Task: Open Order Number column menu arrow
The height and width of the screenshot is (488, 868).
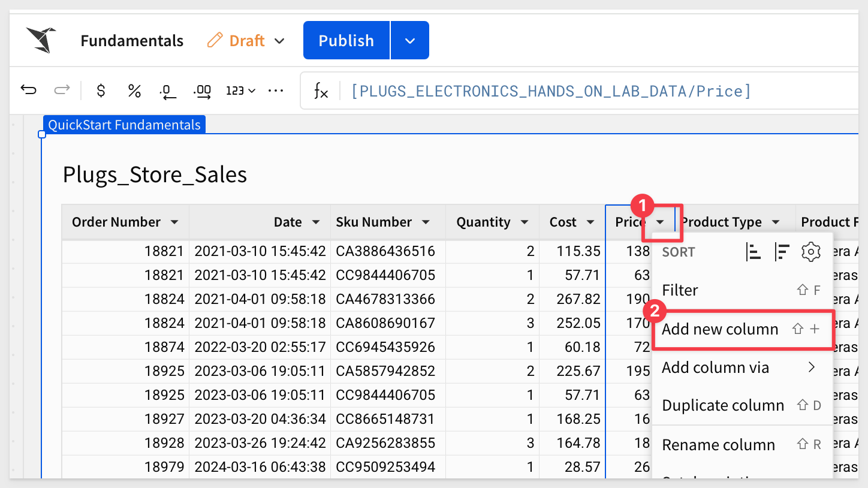Action: coord(174,222)
